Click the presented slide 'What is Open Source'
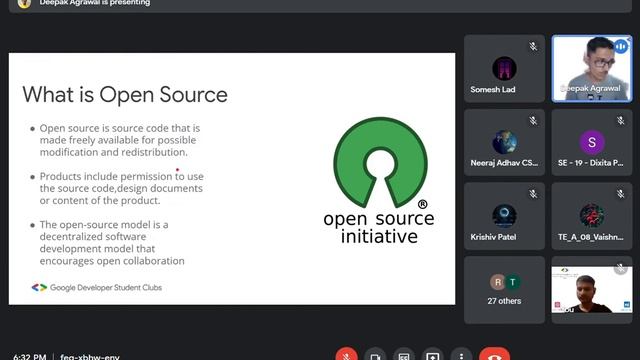The width and height of the screenshot is (640, 360). click(232, 178)
